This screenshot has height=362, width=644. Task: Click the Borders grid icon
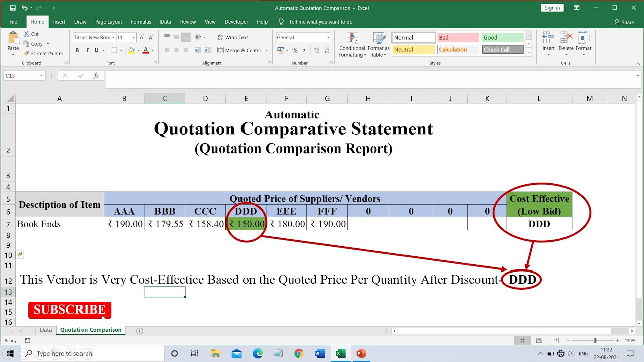114,50
